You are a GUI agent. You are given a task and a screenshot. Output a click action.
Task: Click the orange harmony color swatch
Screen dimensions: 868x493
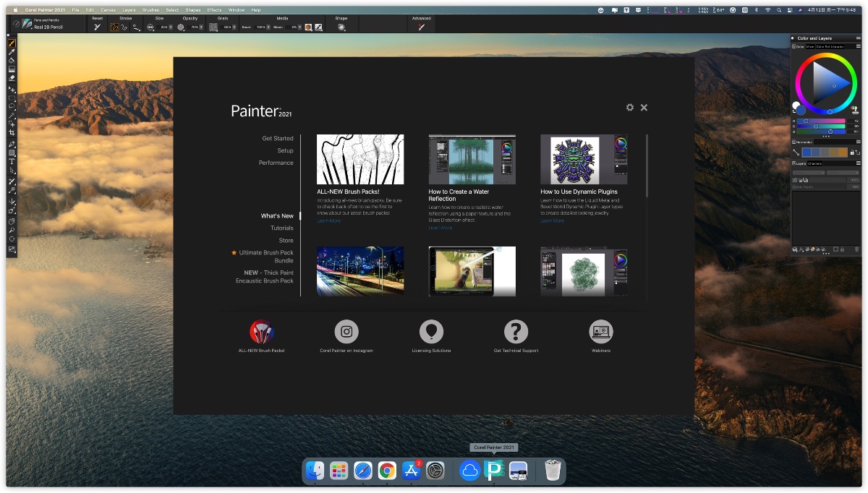[x=843, y=153]
